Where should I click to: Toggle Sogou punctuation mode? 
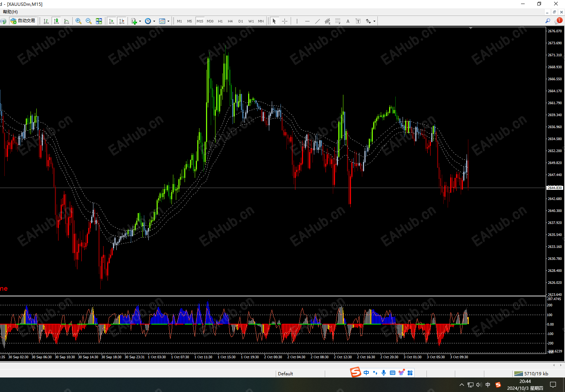tap(375, 373)
